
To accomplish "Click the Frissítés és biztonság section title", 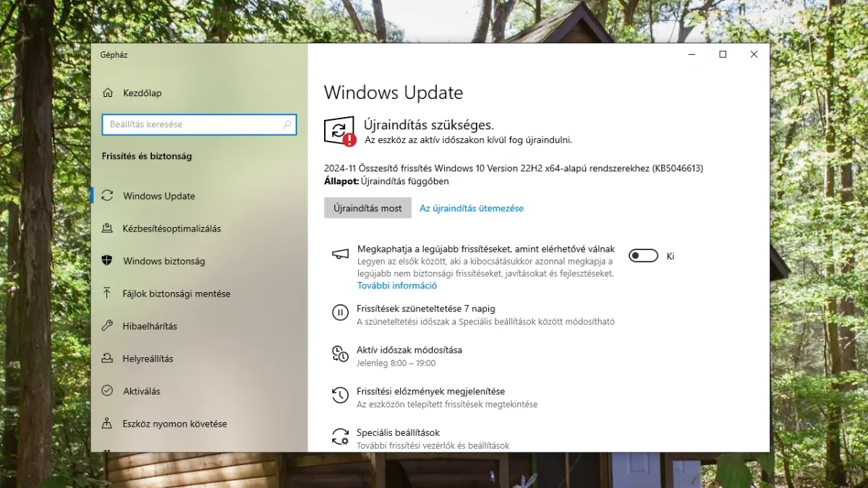I will 147,156.
